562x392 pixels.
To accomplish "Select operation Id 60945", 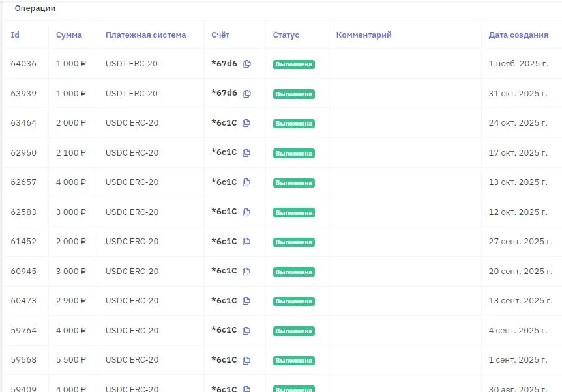I will coord(23,272).
